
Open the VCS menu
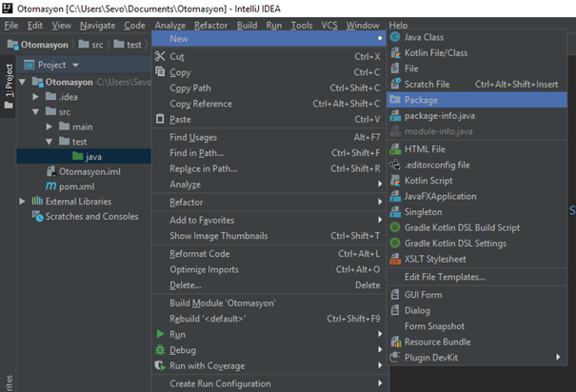329,26
